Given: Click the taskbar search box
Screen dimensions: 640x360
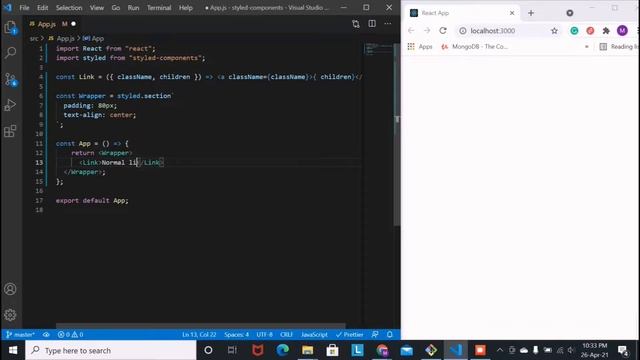Looking at the screenshot, I should tap(111, 350).
